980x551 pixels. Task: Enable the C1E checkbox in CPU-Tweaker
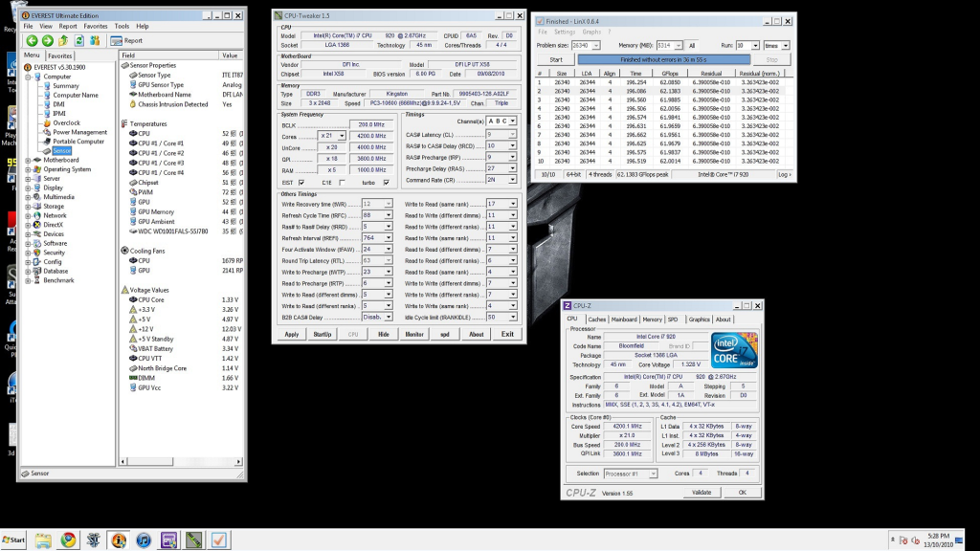[342, 182]
